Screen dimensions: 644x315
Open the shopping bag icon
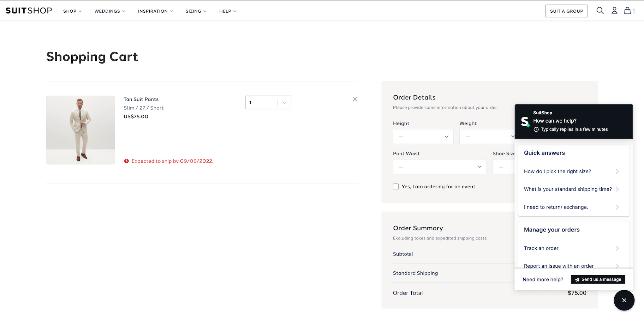[x=628, y=11]
